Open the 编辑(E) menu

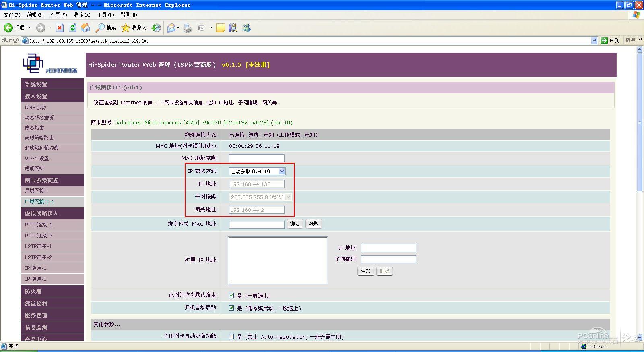pyautogui.click(x=35, y=15)
